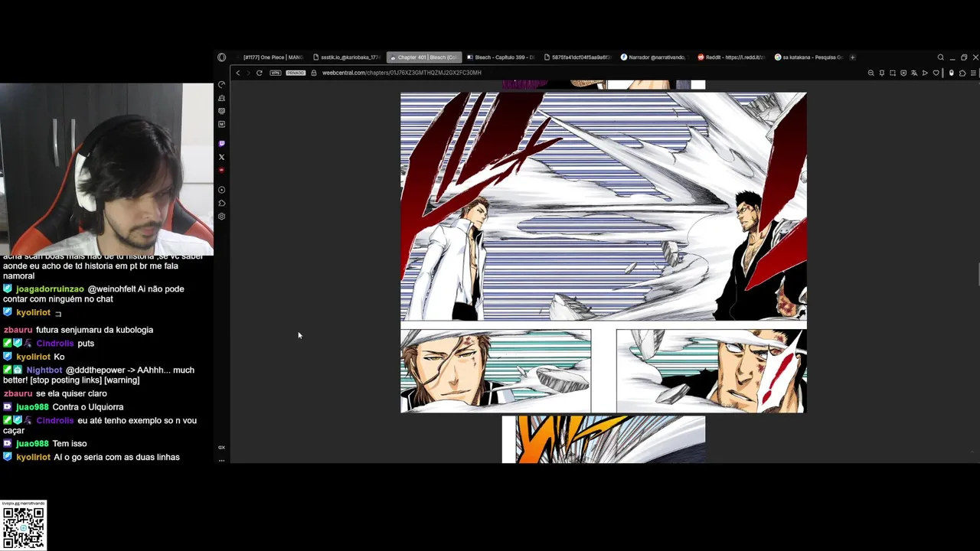
Task: Click kyoliriot beside 'Ai o go seria'
Action: tap(33, 457)
